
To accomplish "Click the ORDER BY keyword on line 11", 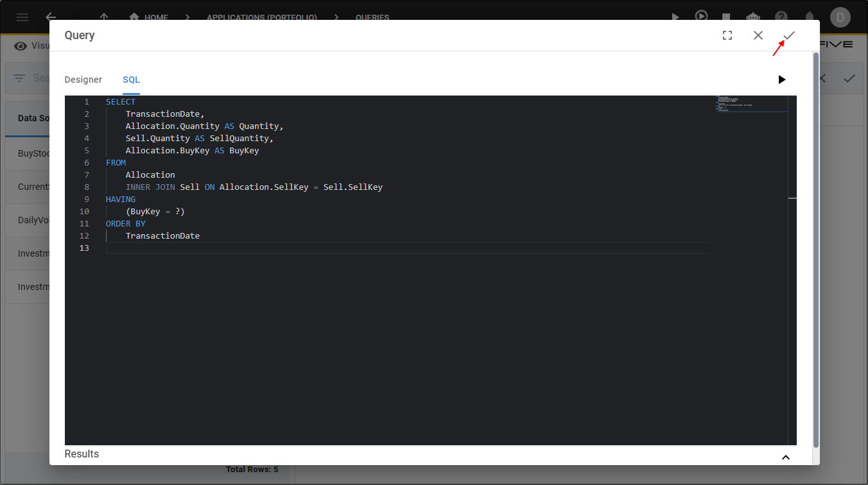I will click(x=126, y=224).
